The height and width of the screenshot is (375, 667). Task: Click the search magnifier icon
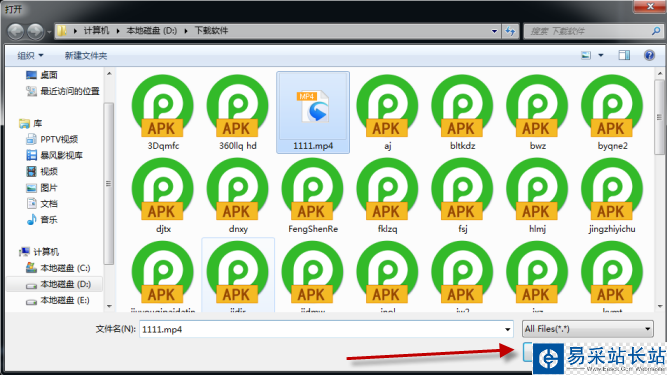(x=656, y=31)
